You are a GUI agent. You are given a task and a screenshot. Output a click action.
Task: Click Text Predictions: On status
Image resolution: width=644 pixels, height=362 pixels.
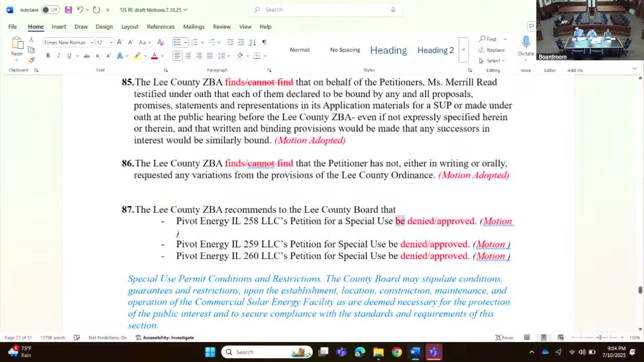tap(107, 337)
